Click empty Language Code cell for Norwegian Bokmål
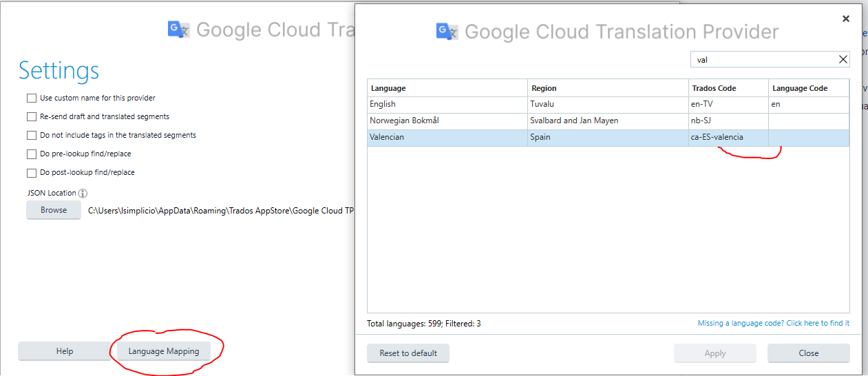The width and height of the screenshot is (868, 376). coord(809,121)
